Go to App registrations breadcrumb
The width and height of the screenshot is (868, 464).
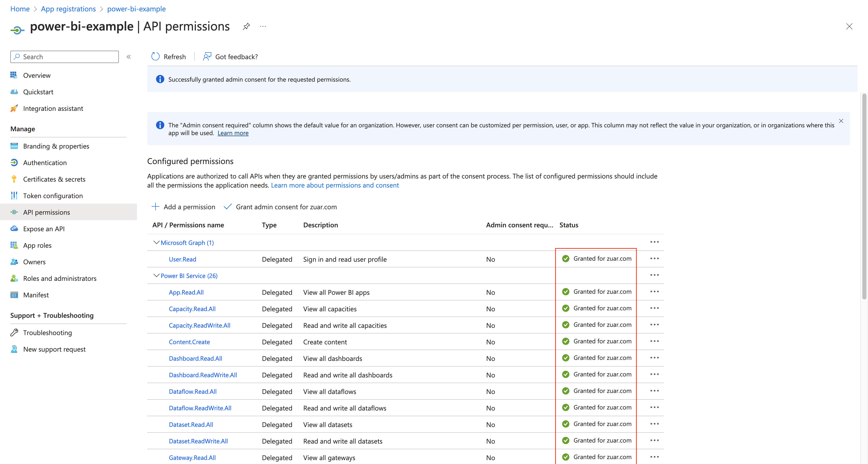tap(68, 9)
